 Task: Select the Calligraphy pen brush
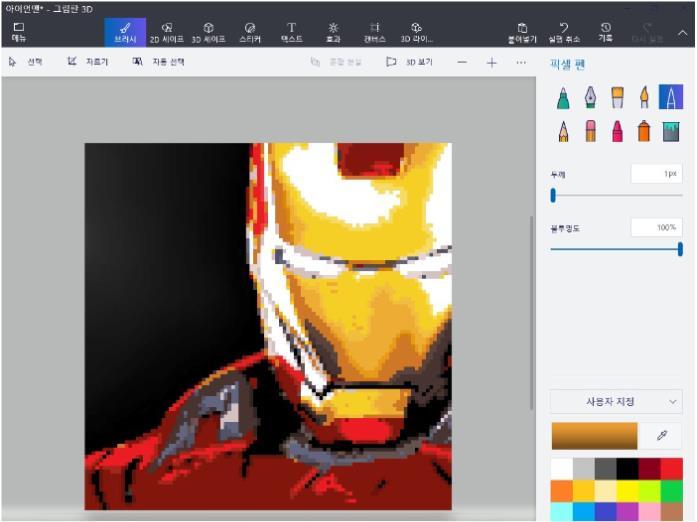590,97
